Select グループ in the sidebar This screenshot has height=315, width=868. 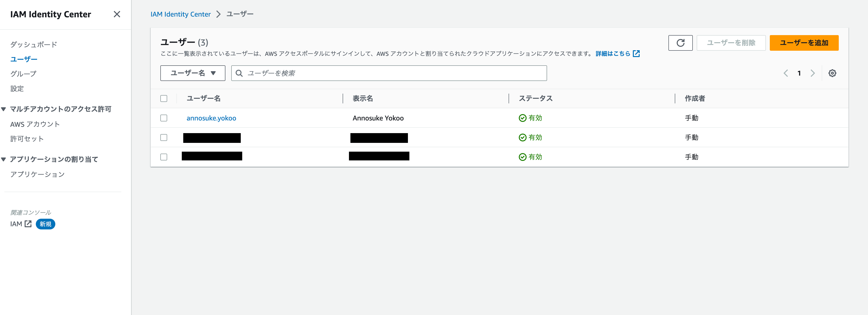click(23, 73)
